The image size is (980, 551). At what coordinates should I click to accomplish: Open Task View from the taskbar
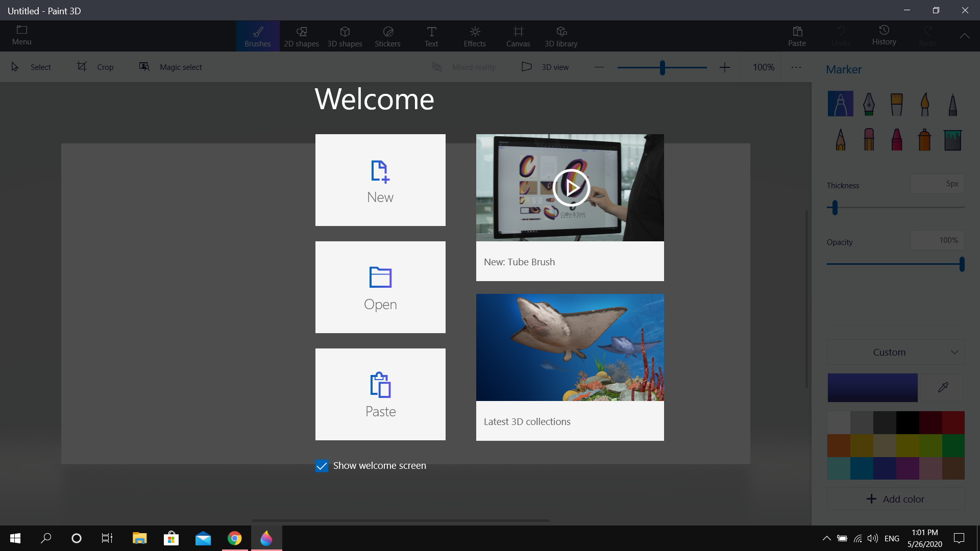pos(107,538)
